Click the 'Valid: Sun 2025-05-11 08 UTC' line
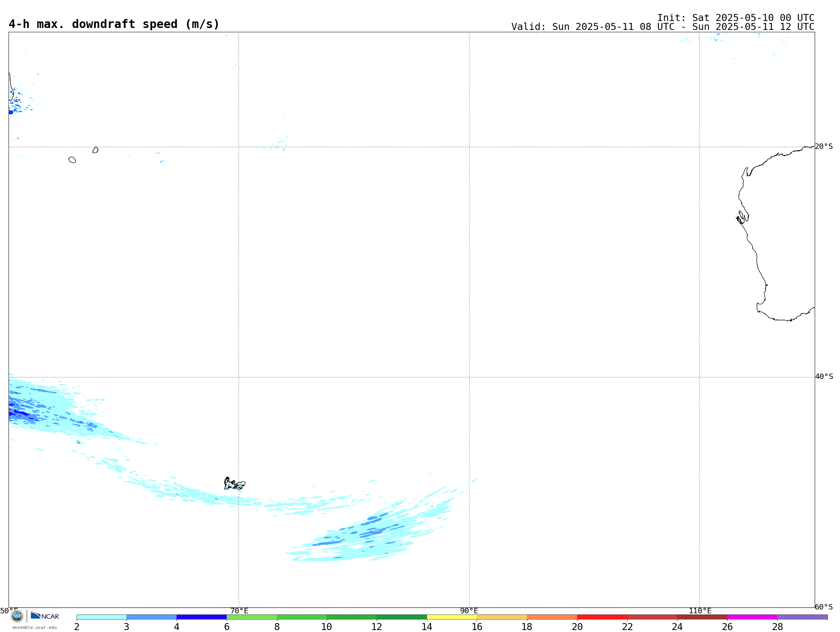This screenshot has height=632, width=840. tap(663, 27)
